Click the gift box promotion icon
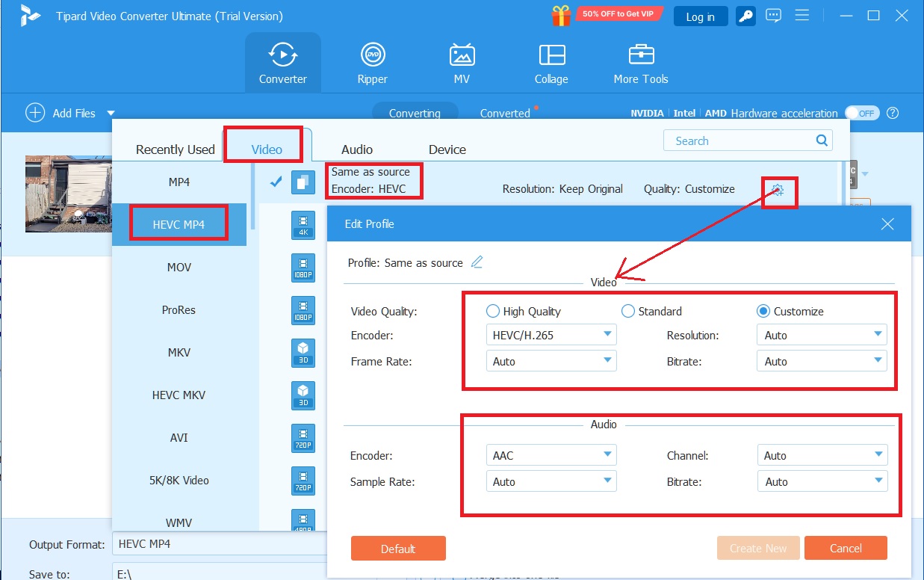Screen dimensions: 924x580 pyautogui.click(x=561, y=16)
